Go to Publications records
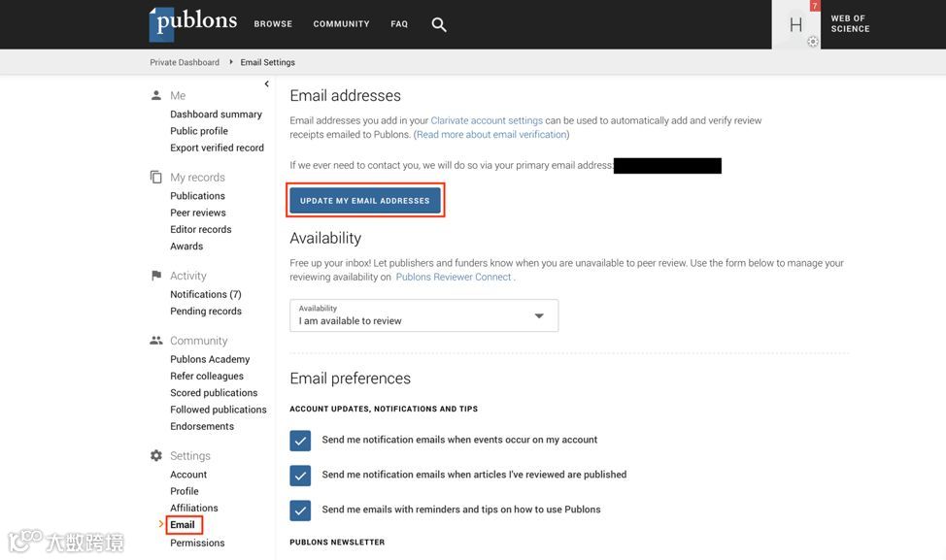The image size is (946, 560). (x=197, y=196)
